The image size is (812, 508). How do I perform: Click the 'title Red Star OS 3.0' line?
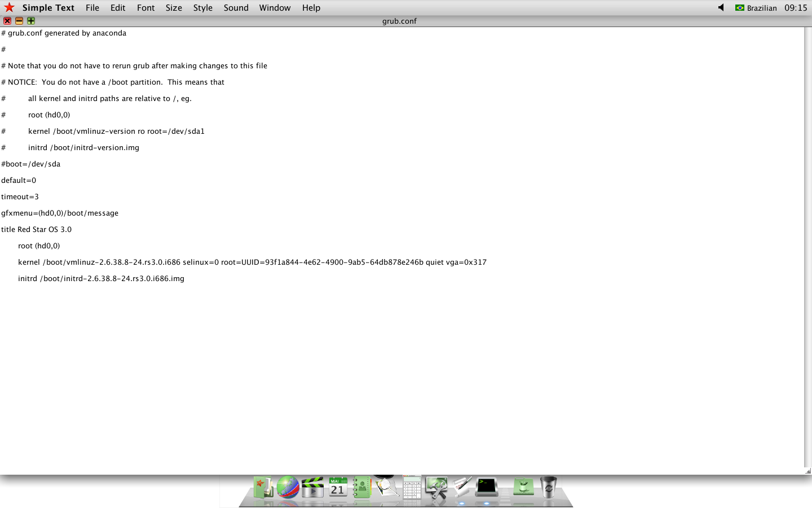tap(36, 229)
